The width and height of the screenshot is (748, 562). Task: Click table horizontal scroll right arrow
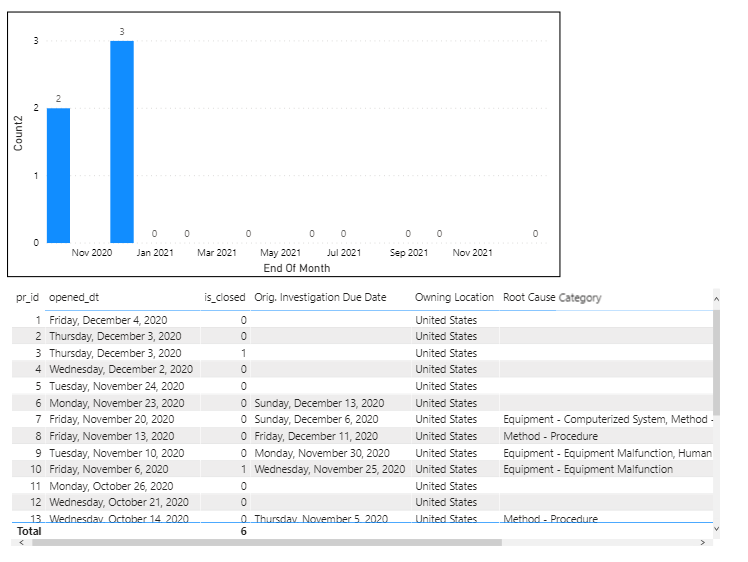point(702,542)
